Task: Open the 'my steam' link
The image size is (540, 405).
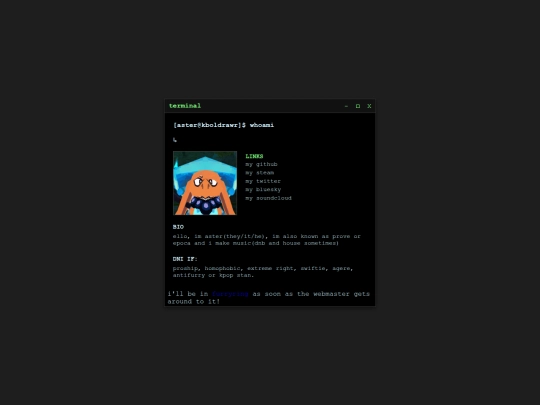Action: tap(260, 173)
